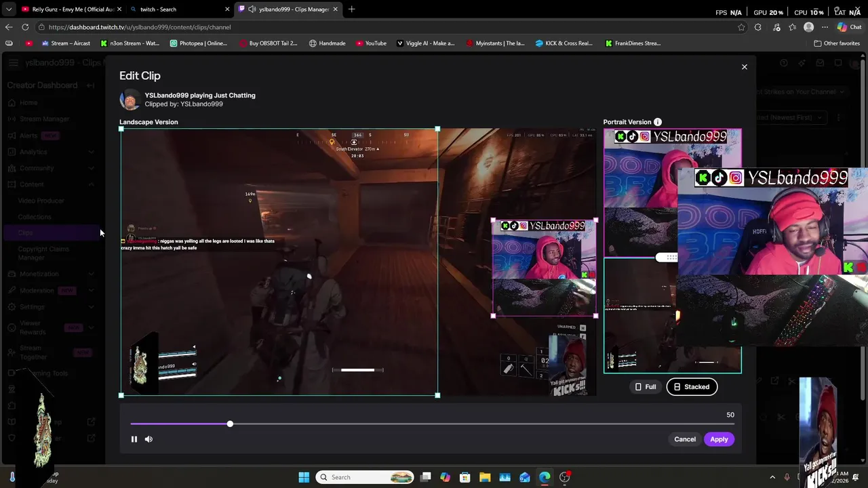Open the Myinstants bookmark
The image size is (868, 488).
[x=495, y=43]
